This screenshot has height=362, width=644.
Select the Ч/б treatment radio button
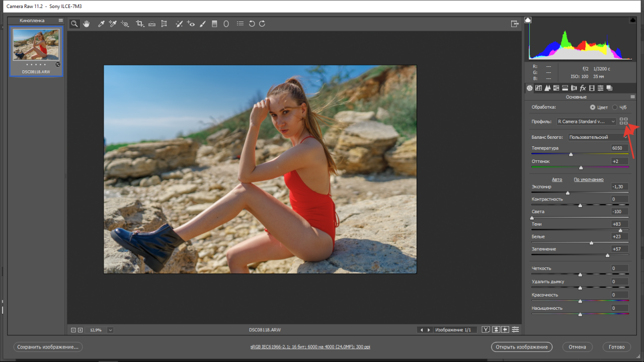tap(615, 107)
